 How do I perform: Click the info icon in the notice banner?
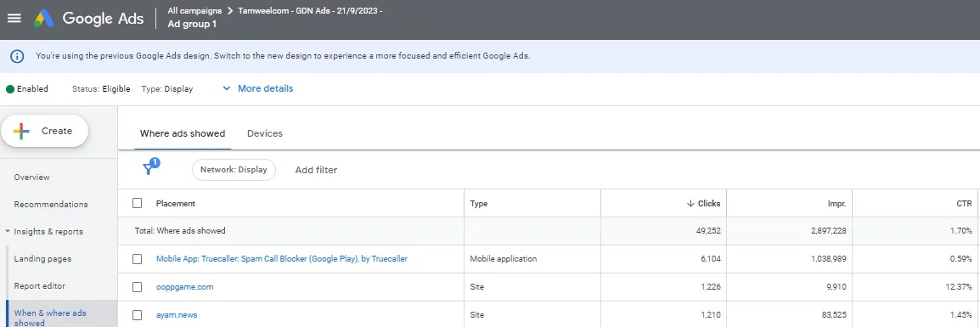click(x=17, y=56)
